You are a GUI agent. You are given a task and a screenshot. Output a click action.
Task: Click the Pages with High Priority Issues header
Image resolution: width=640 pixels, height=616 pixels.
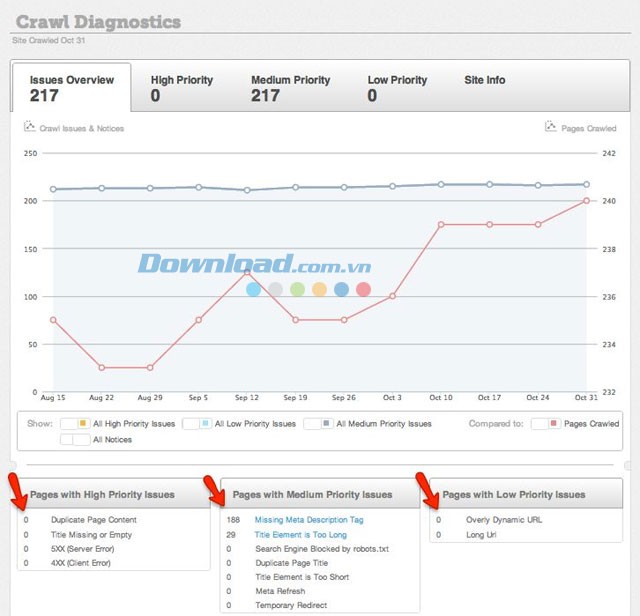click(102, 494)
